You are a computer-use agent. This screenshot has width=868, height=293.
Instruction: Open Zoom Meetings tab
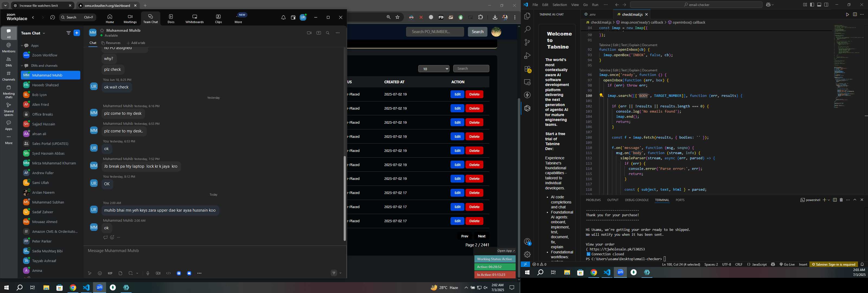click(130, 18)
